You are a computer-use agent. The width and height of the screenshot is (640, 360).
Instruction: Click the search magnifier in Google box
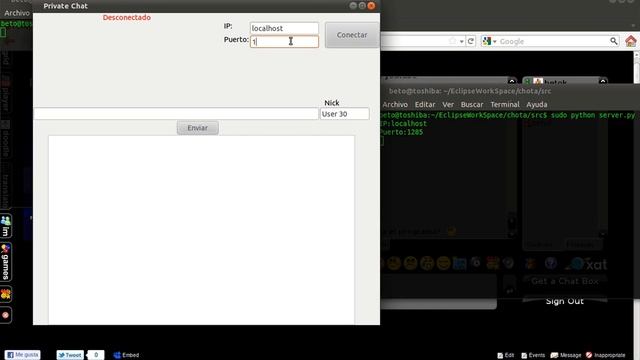pos(613,41)
